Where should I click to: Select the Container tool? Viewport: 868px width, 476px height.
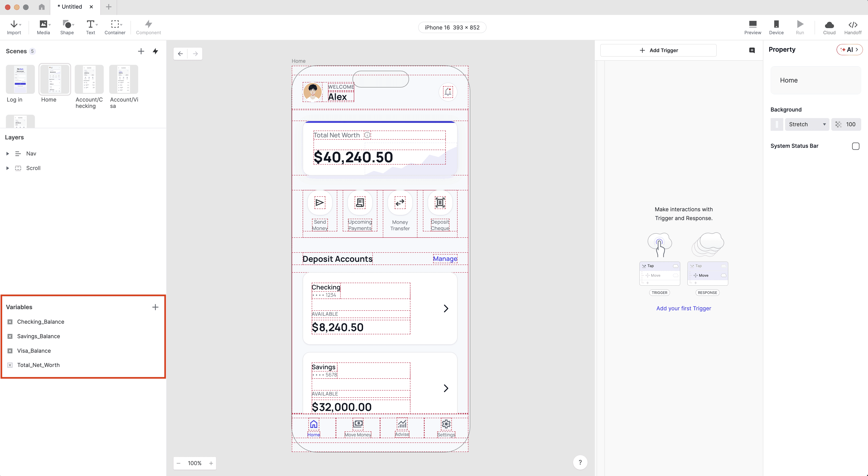[x=115, y=27]
